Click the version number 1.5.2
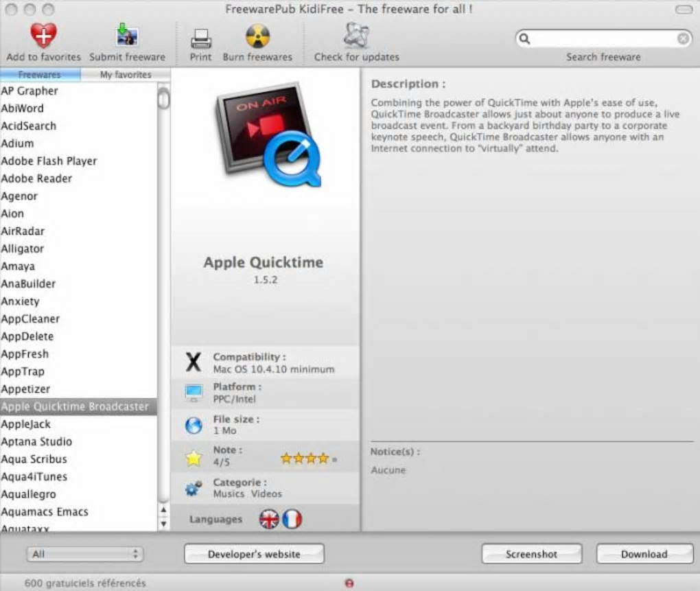 tap(266, 280)
